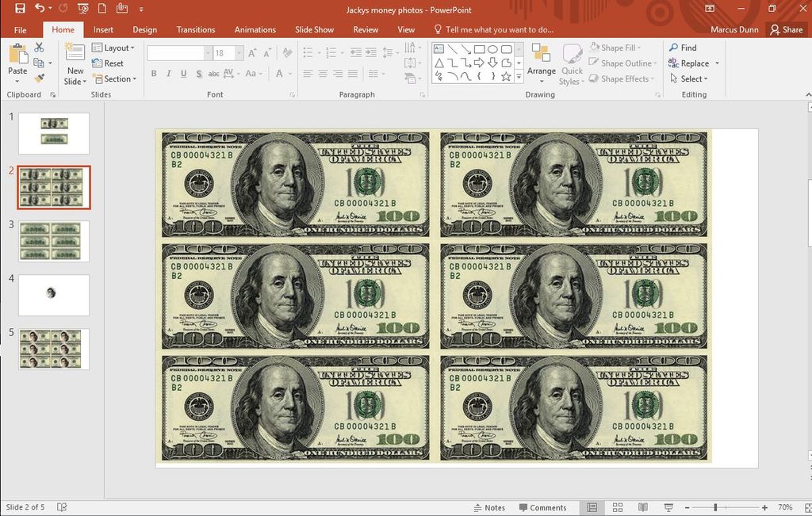Image resolution: width=812 pixels, height=516 pixels.
Task: Select the 5-point star shape
Action: tap(506, 77)
